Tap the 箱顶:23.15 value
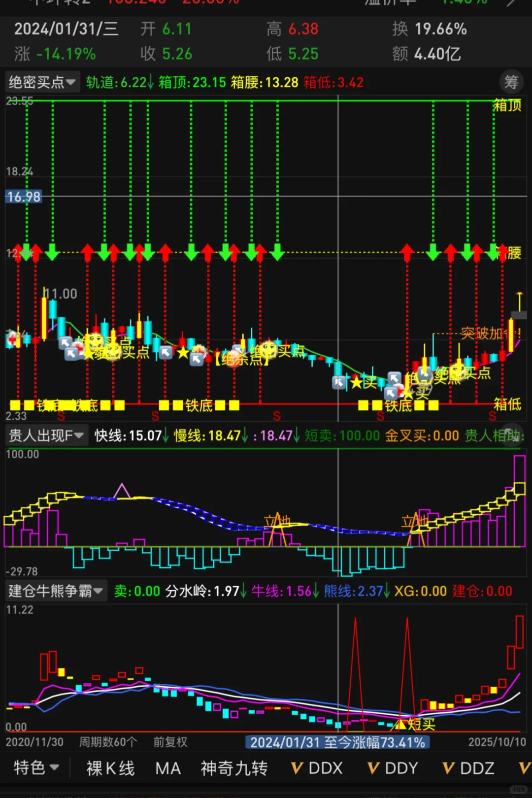The width and height of the screenshot is (532, 798). coord(192,82)
